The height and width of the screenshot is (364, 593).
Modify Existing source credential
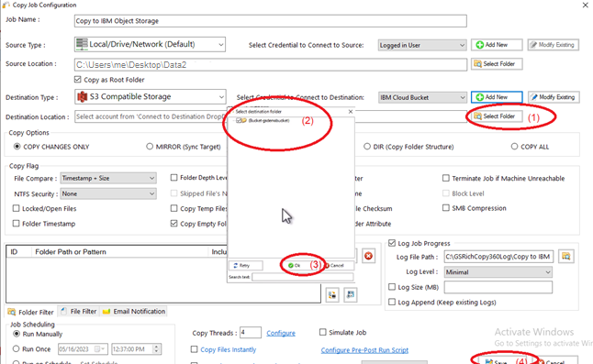(x=553, y=45)
